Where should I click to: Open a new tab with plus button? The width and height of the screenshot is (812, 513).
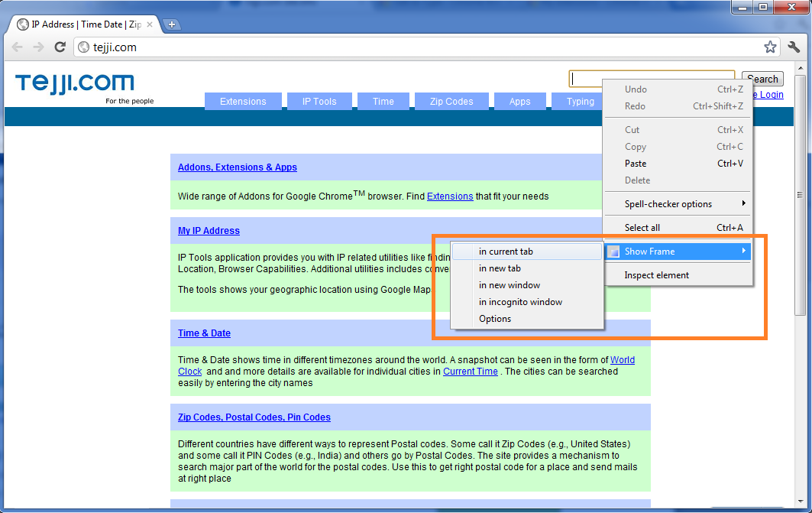(x=171, y=24)
